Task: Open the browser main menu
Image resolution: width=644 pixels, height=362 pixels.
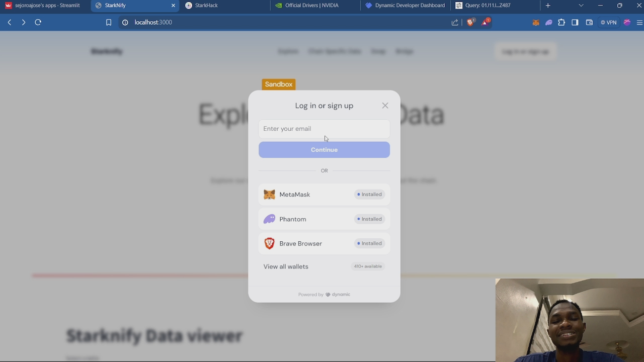Action: pos(639,23)
